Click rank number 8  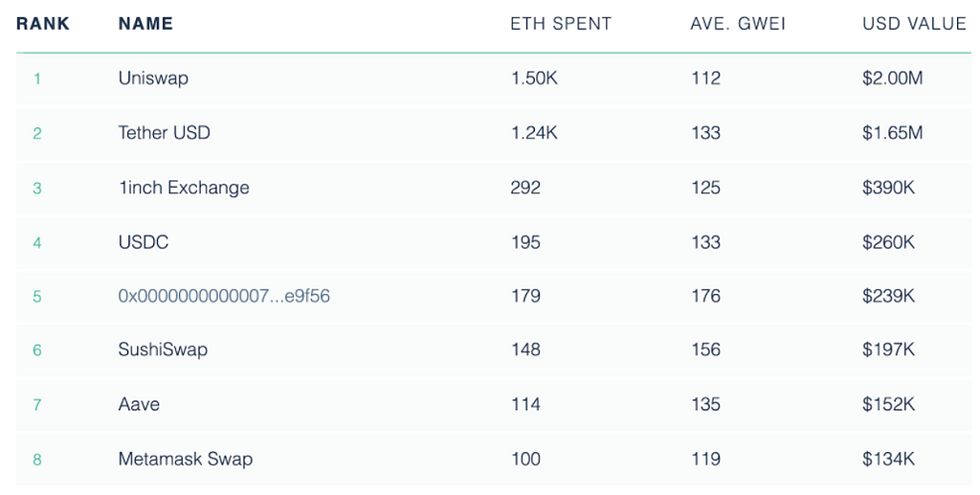click(x=37, y=460)
